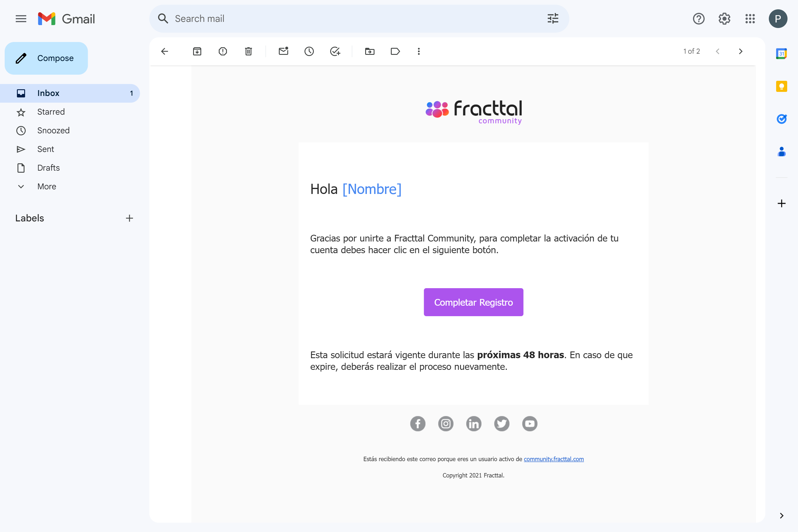This screenshot has height=532, width=798.
Task: Open Google Keep in the side panel
Action: tap(781, 86)
